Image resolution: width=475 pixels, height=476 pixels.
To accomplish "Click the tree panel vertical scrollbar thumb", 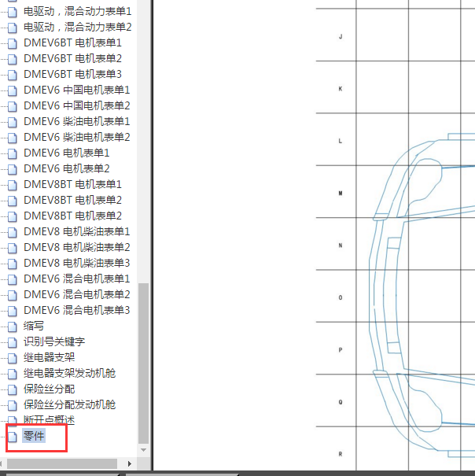I will click(143, 363).
